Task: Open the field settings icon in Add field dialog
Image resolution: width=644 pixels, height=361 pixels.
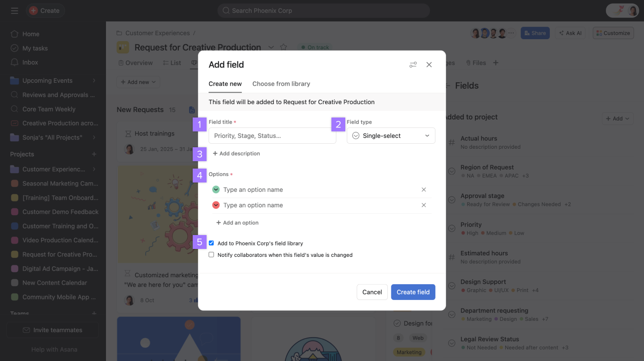Action: (413, 64)
